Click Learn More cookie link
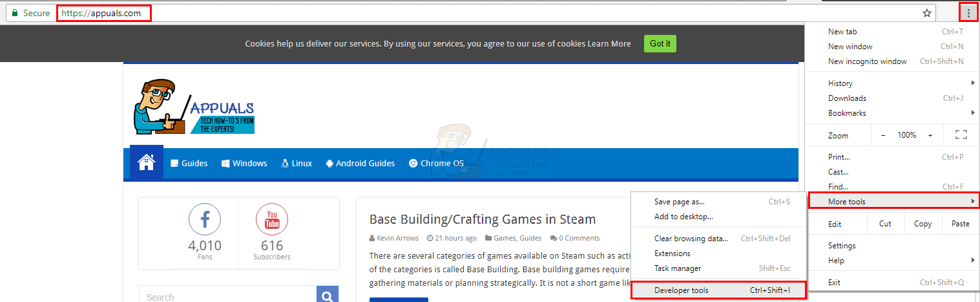The image size is (980, 302). tap(609, 44)
